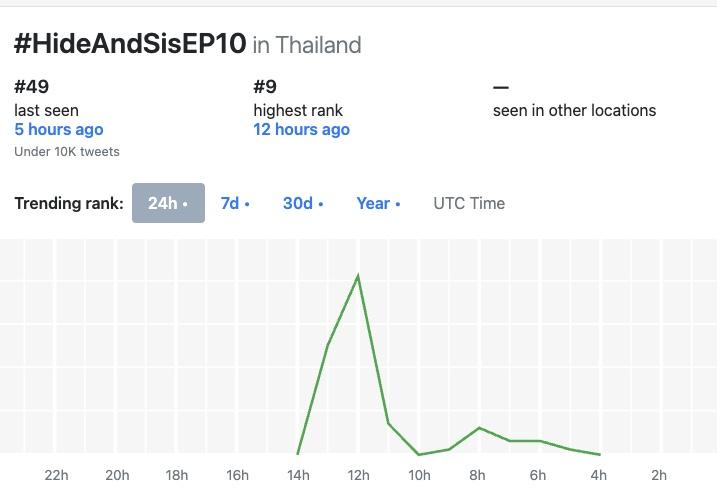This screenshot has width=717, height=494.
Task: Switch to the 7d trending rank view
Action: click(235, 203)
